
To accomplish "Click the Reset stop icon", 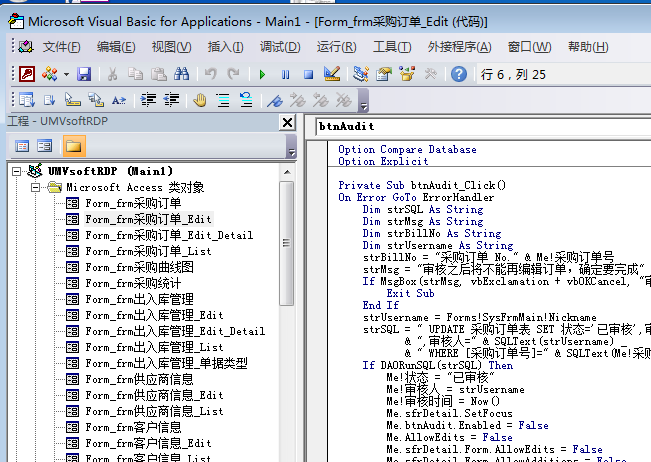I will tap(308, 75).
